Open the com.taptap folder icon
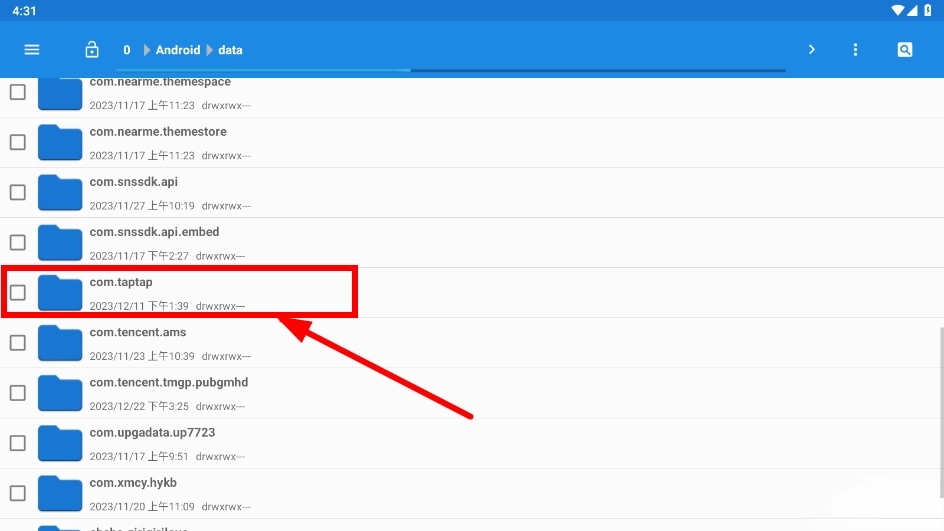 point(60,292)
